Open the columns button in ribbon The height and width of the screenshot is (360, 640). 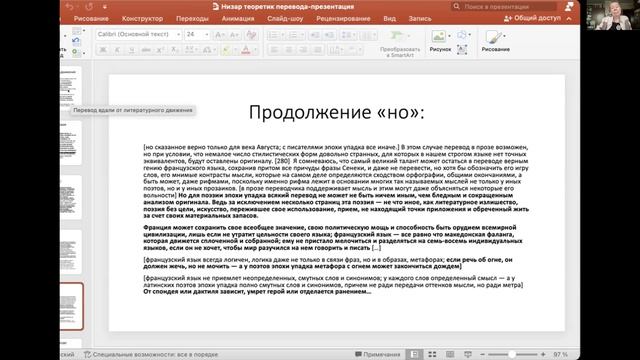coord(369,36)
